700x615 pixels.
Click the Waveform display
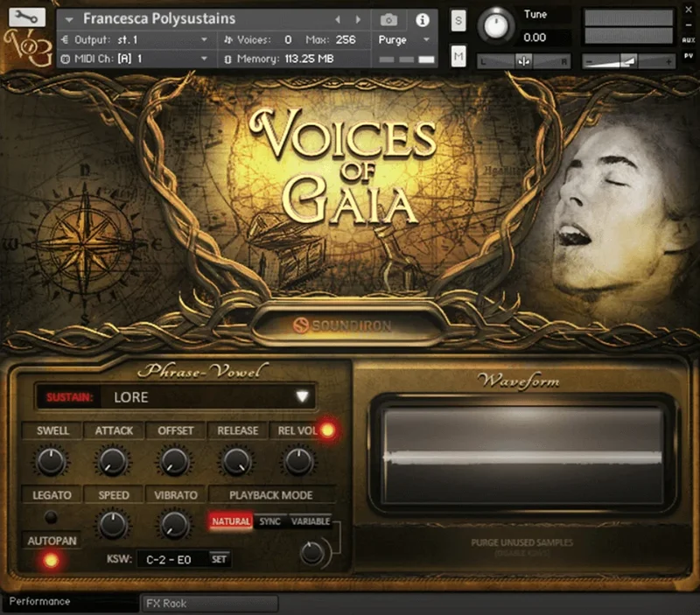click(523, 455)
